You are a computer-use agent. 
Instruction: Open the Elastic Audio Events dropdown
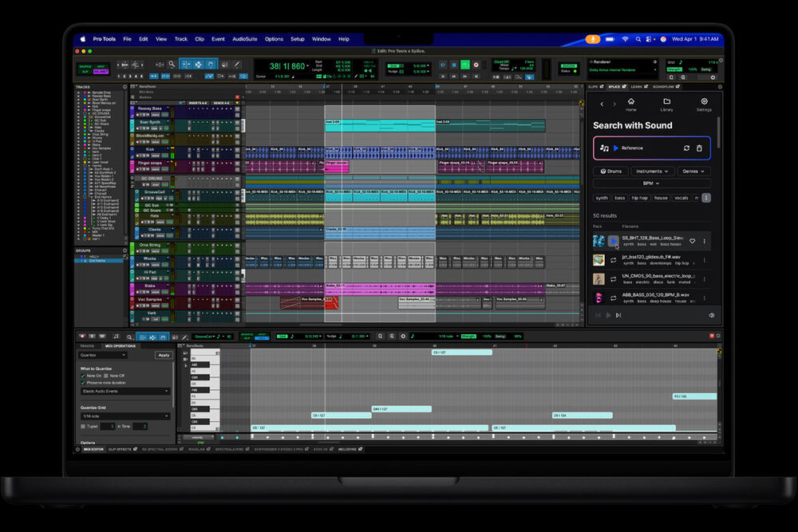click(x=124, y=391)
